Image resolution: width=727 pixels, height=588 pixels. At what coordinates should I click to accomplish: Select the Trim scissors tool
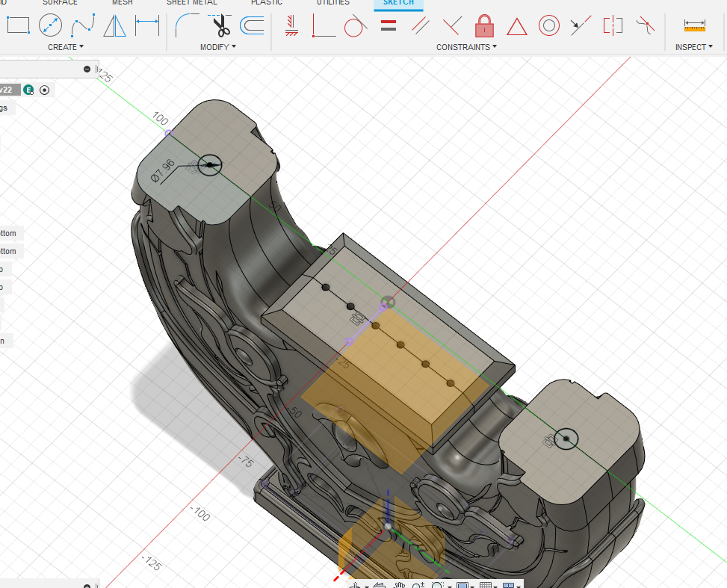[x=220, y=25]
